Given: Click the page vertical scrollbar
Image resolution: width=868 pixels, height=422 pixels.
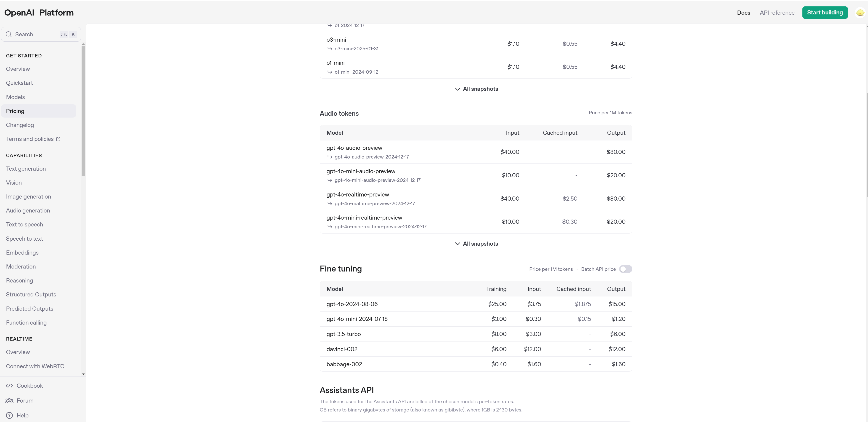Looking at the screenshot, I should click(867, 144).
